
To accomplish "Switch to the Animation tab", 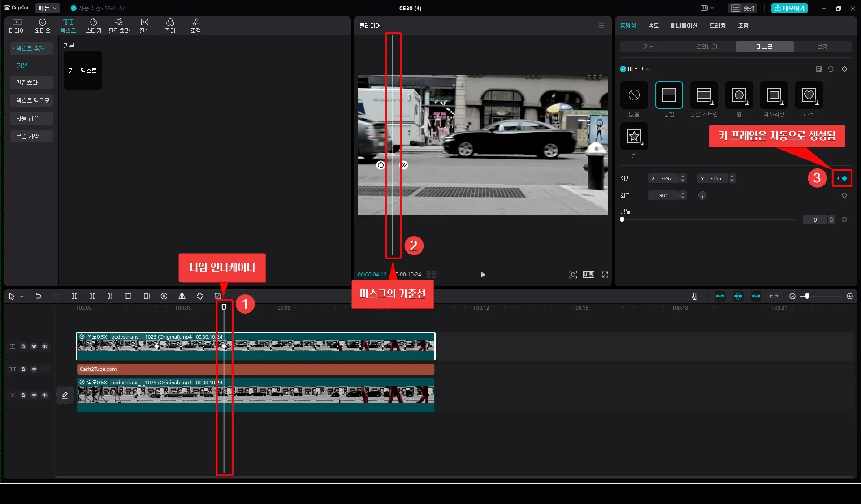I will [684, 26].
